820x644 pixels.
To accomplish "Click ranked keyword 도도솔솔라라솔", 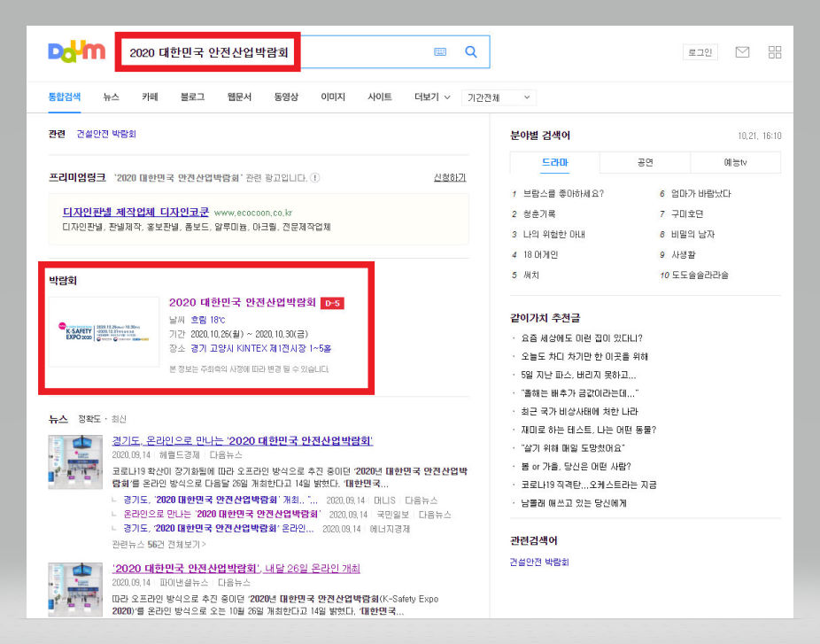I will coord(700,275).
